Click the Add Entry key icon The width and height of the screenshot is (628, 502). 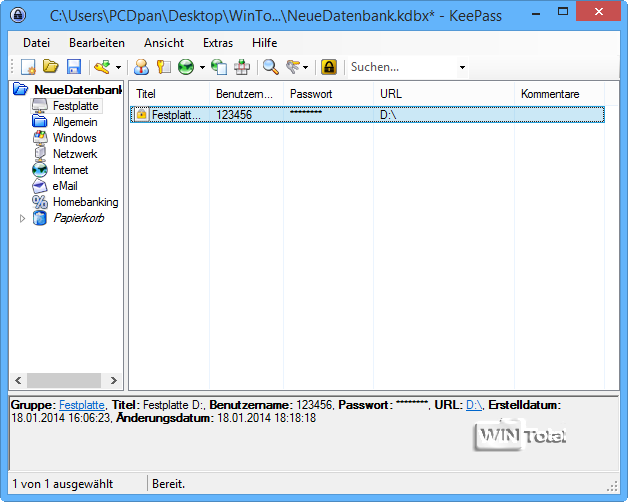pos(102,67)
